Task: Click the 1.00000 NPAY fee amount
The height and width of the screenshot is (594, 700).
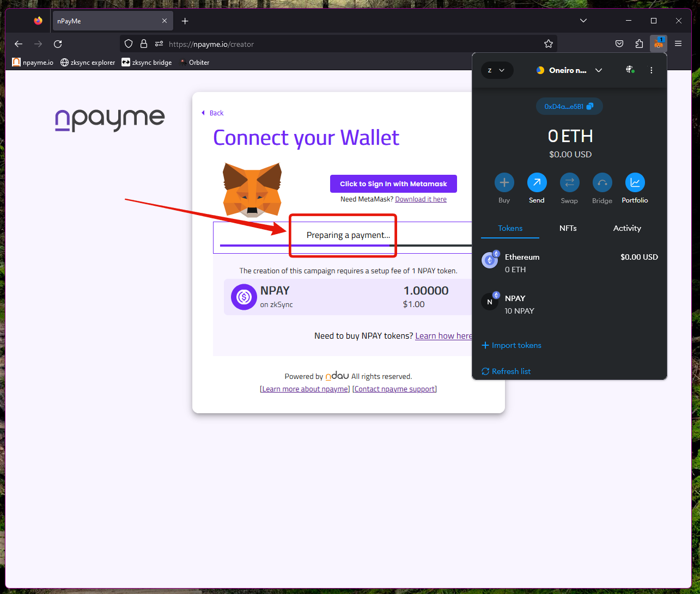Action: click(x=426, y=291)
